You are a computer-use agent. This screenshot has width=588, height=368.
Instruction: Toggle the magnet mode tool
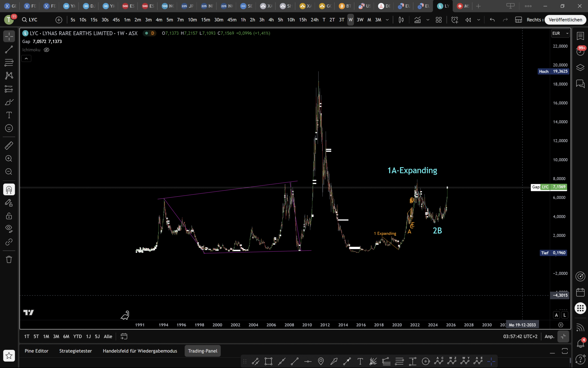[9, 189]
